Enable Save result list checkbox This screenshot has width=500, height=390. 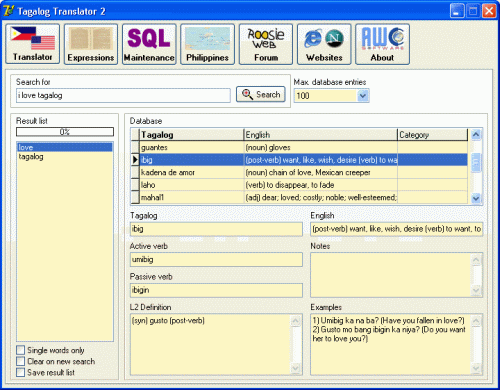point(21,372)
